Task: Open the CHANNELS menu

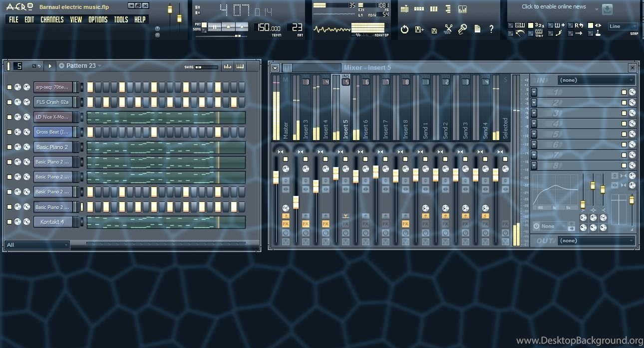Action: coord(52,19)
